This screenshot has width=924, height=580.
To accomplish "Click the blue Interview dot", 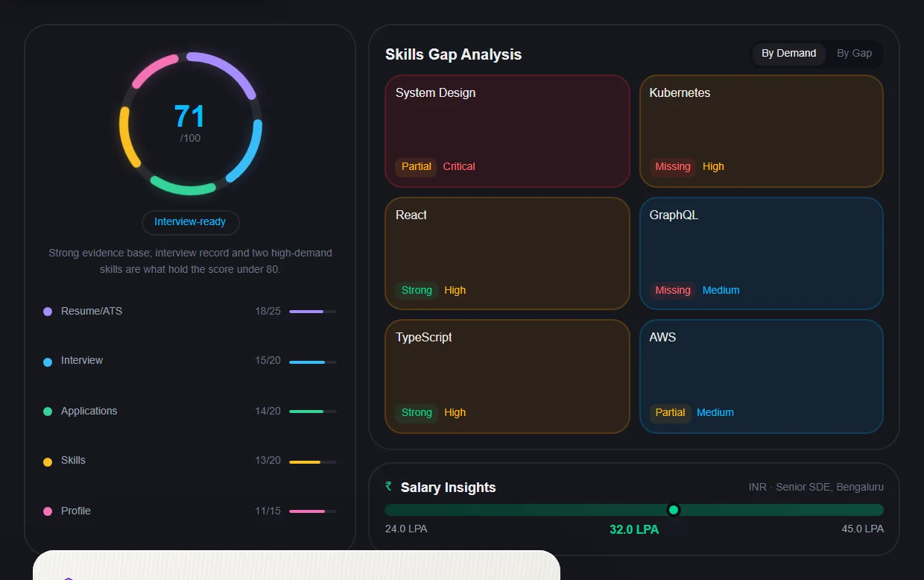I will click(x=48, y=362).
